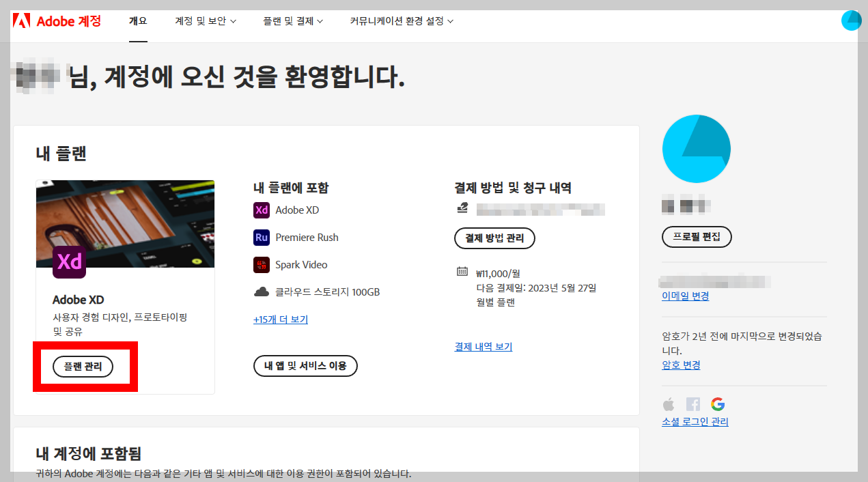Expand the 계정 및 보안 dropdown
The width and height of the screenshot is (868, 482).
[204, 20]
